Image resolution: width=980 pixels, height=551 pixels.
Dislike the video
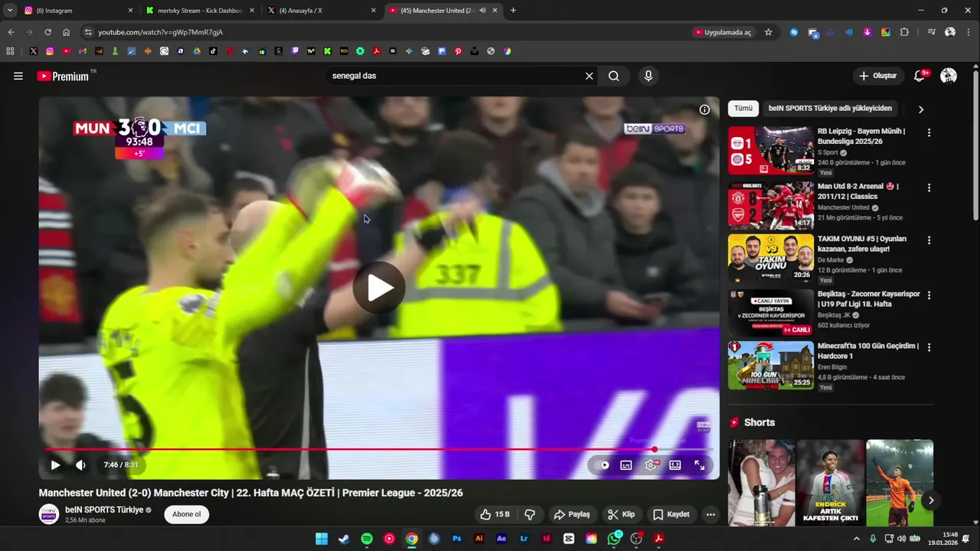pyautogui.click(x=530, y=514)
